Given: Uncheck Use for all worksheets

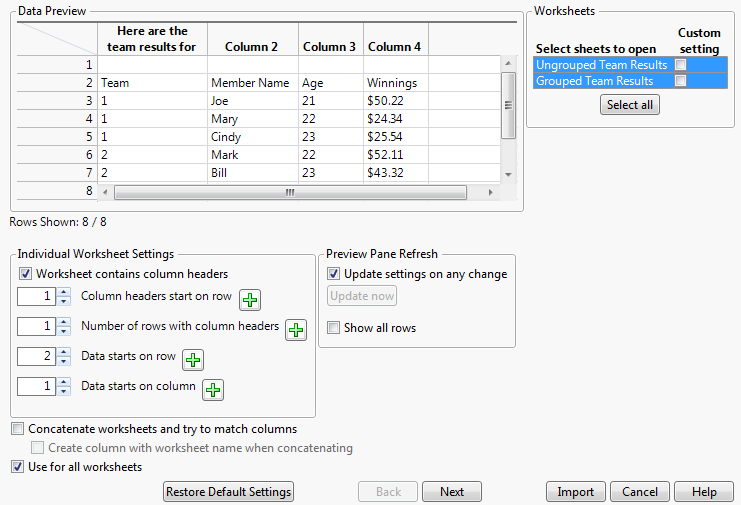Looking at the screenshot, I should [18, 467].
